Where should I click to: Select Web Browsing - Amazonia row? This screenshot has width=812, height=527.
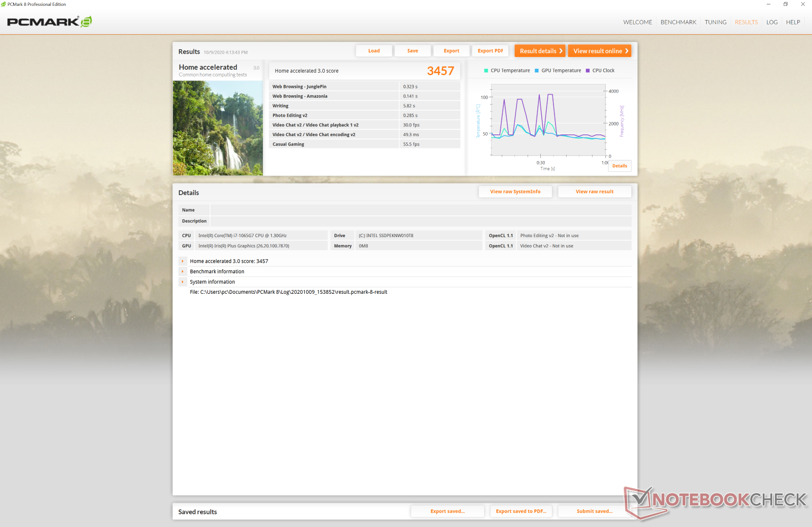pyautogui.click(x=364, y=96)
